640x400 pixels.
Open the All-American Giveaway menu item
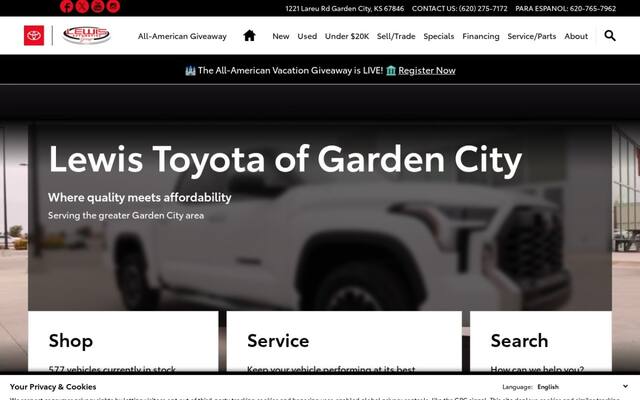182,36
